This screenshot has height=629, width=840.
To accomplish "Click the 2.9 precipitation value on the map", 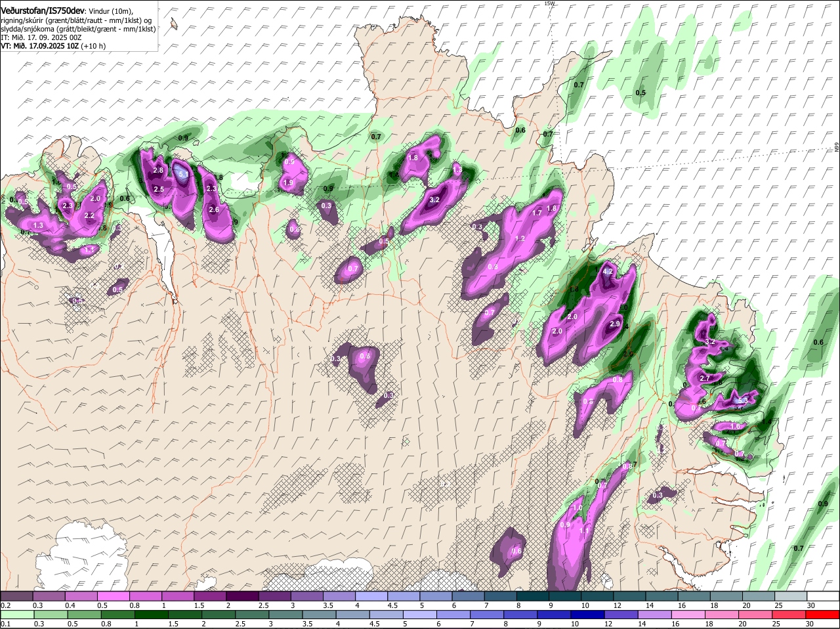I will click(615, 324).
